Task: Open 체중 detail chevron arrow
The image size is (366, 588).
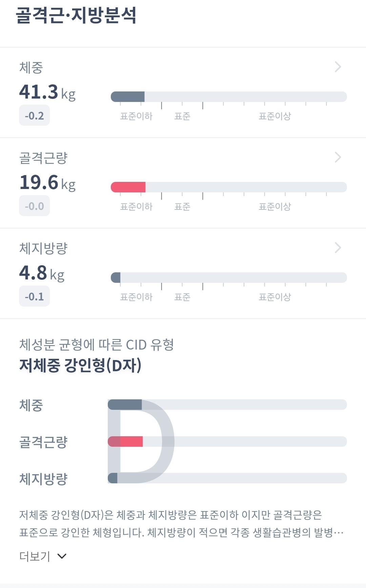Action: [x=338, y=67]
